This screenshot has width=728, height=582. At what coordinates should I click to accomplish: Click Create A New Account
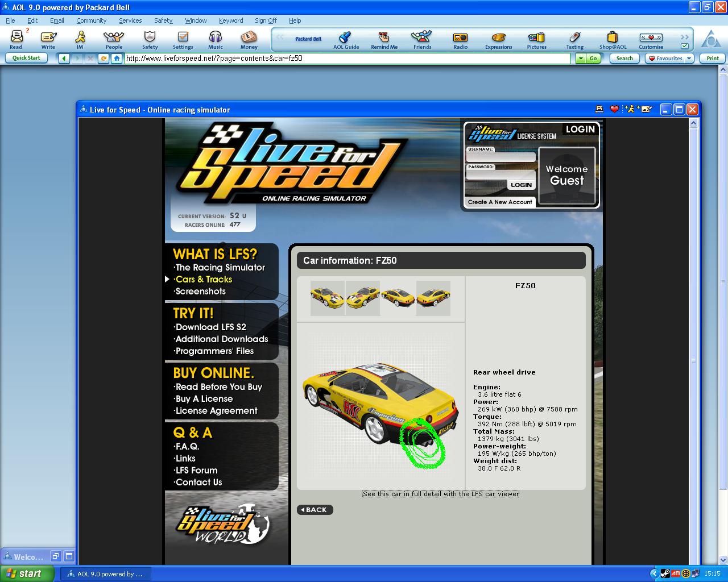point(500,202)
